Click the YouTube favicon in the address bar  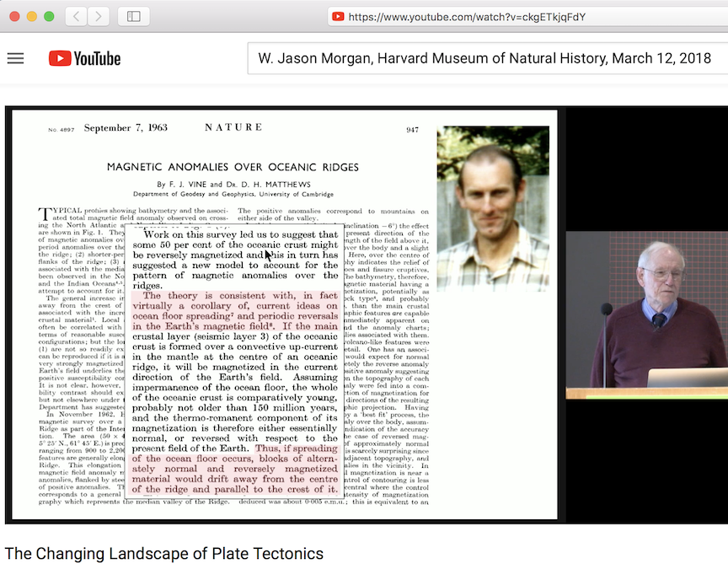pyautogui.click(x=340, y=15)
